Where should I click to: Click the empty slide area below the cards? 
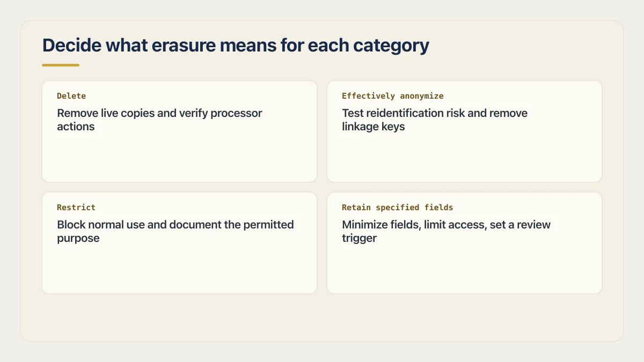tap(322, 317)
